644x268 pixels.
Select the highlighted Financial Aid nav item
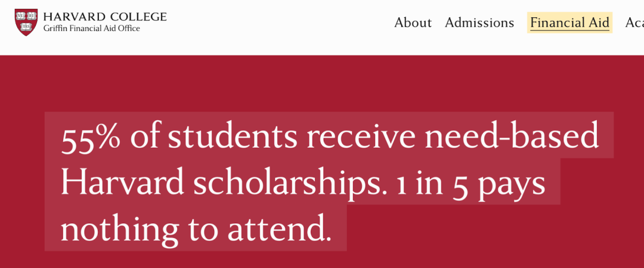tap(569, 23)
